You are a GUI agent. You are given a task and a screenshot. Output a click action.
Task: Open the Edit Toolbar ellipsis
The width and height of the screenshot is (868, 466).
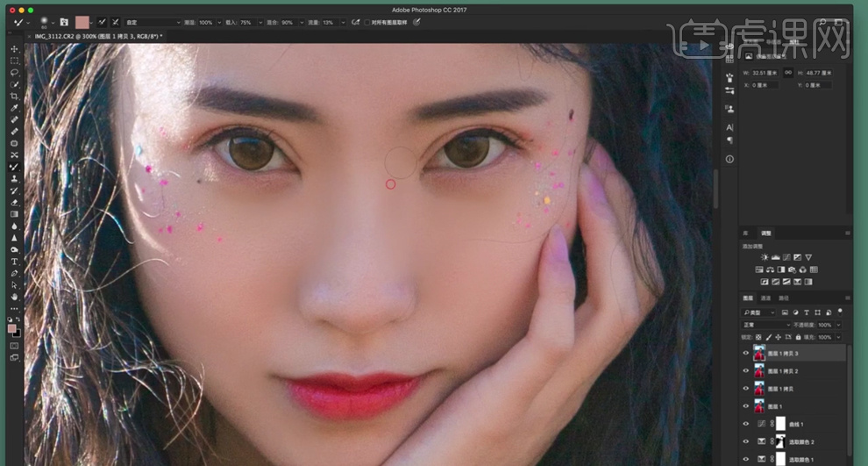coord(14,309)
